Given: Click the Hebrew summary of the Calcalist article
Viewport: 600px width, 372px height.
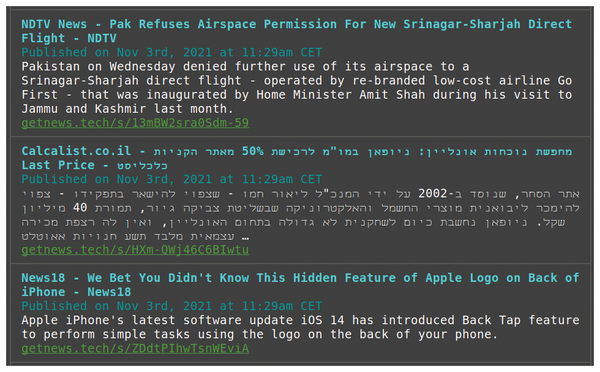Looking at the screenshot, I should pyautogui.click(x=300, y=215).
